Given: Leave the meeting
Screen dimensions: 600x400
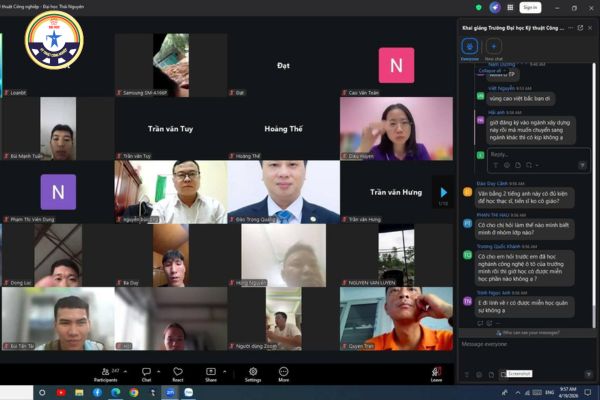Looking at the screenshot, I should pyautogui.click(x=436, y=374).
